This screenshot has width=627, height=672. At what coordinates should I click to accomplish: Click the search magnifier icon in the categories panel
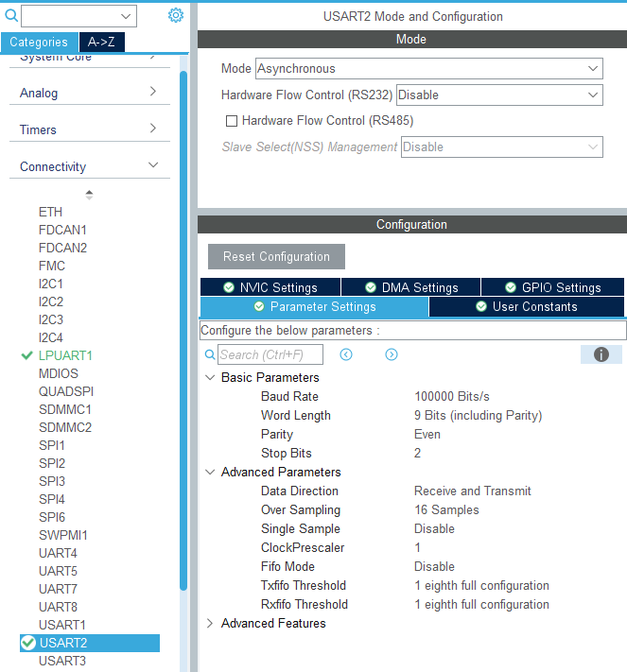click(11, 16)
